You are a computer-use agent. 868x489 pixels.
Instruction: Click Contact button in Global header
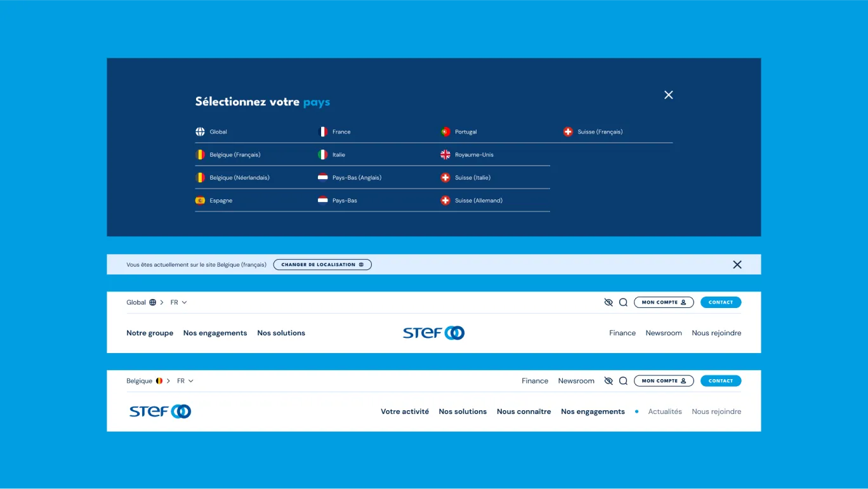click(721, 302)
